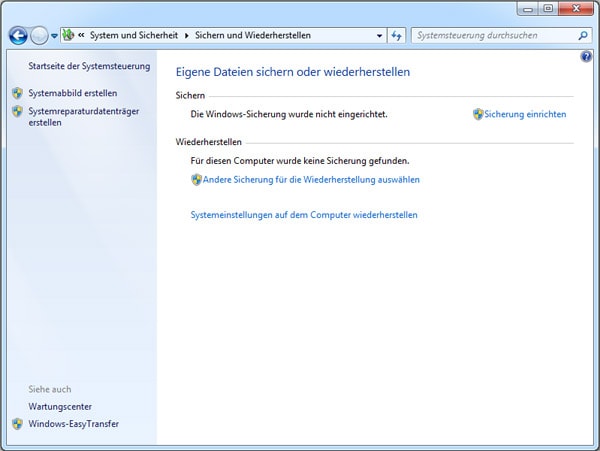Click Sicherung einrichten link
600x451 pixels.
click(525, 114)
